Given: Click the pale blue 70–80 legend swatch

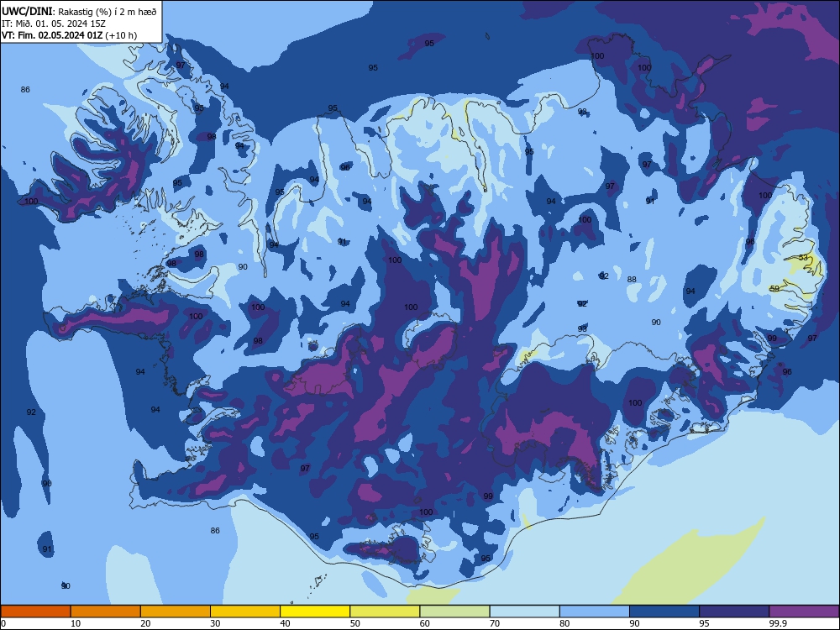Looking at the screenshot, I should pyautogui.click(x=524, y=612).
